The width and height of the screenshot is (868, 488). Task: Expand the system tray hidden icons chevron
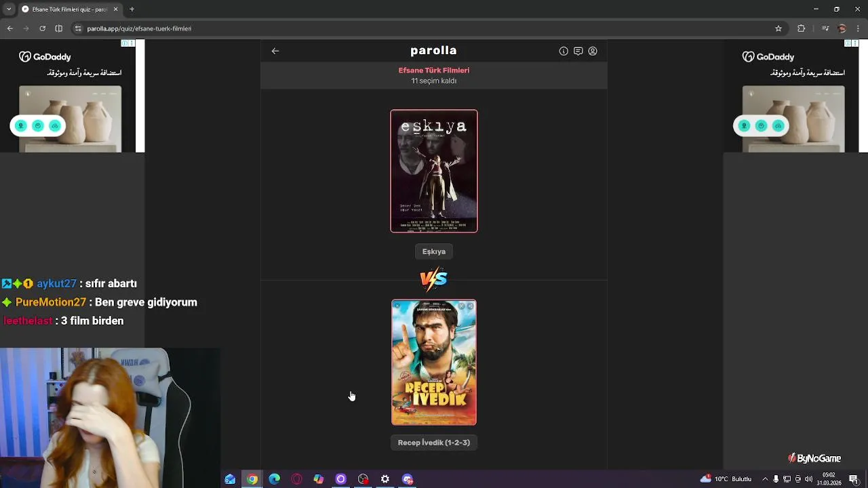(x=766, y=479)
